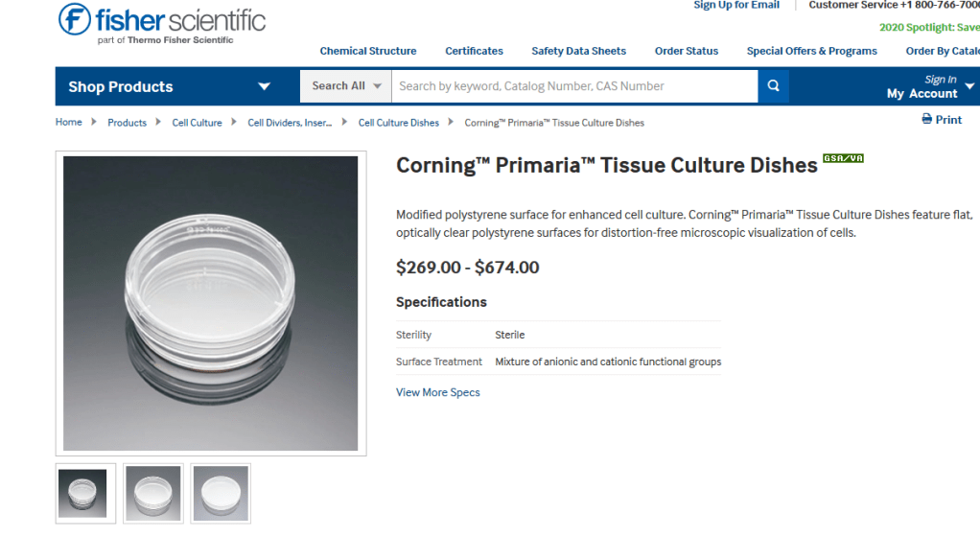Screen dimensions: 980x537
Task: Navigate to Cell Culture breadcrumb
Action: [197, 123]
